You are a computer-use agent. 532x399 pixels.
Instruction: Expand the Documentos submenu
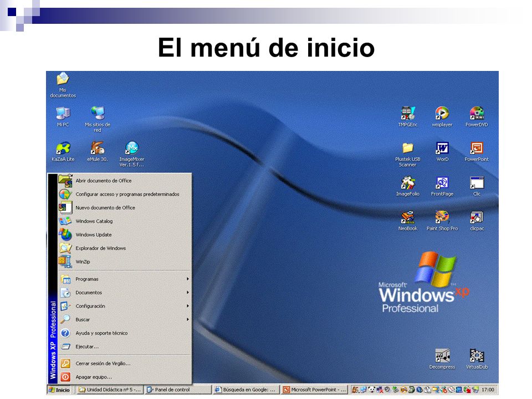(125, 293)
